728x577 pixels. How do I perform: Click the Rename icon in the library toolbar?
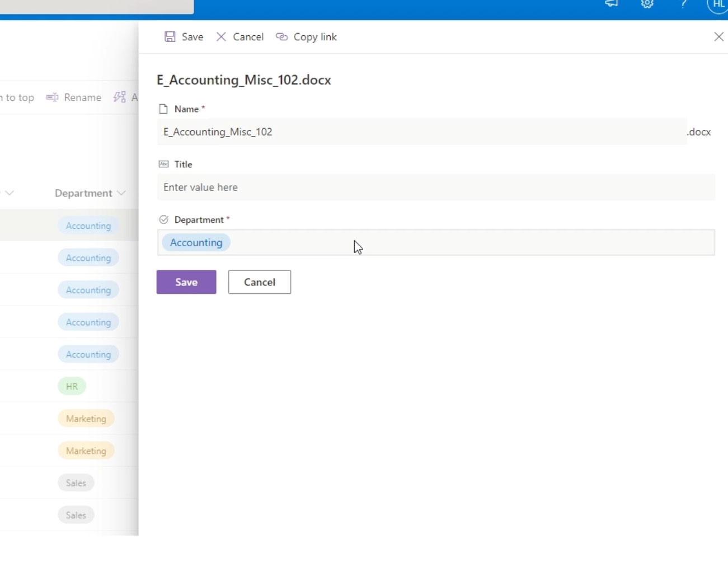pos(52,97)
